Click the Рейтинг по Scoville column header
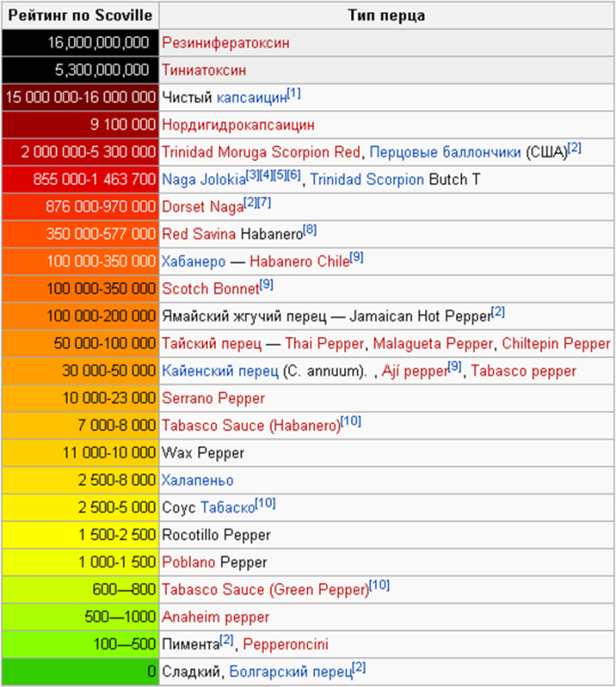The image size is (616, 687). point(80,15)
